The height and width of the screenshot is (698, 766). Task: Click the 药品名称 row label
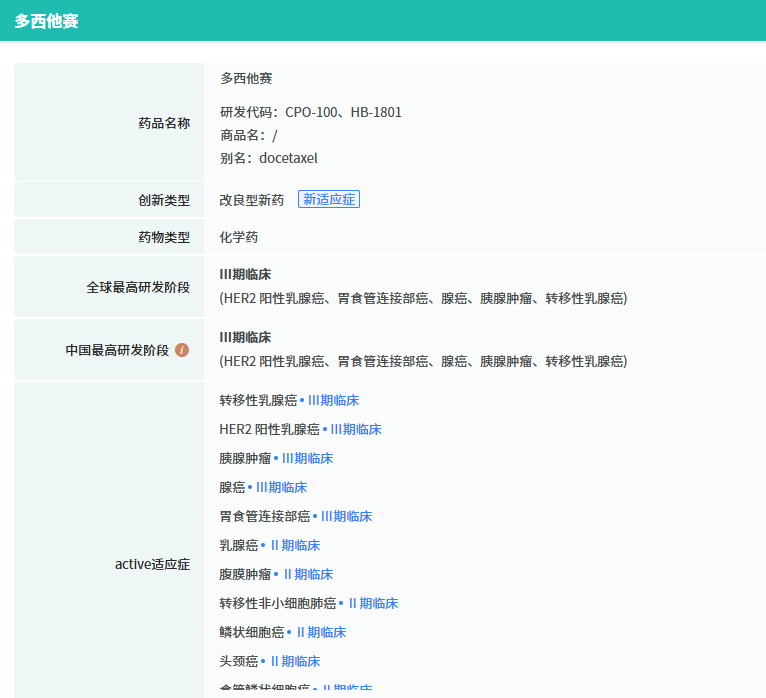(164, 123)
